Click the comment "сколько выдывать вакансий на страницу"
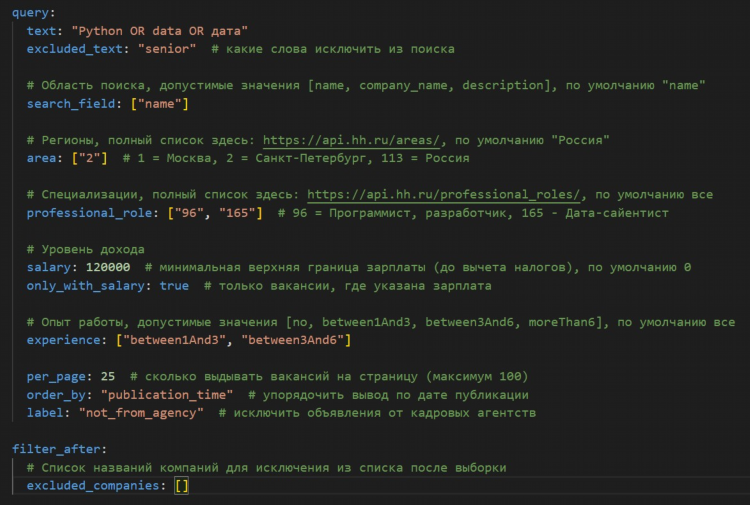 (281, 377)
